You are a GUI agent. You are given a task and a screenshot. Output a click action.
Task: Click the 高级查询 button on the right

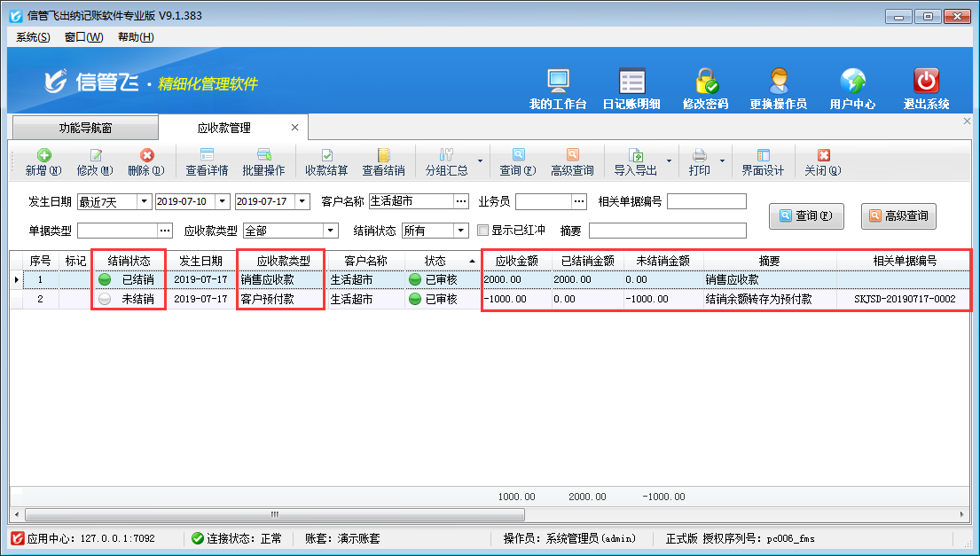(898, 215)
